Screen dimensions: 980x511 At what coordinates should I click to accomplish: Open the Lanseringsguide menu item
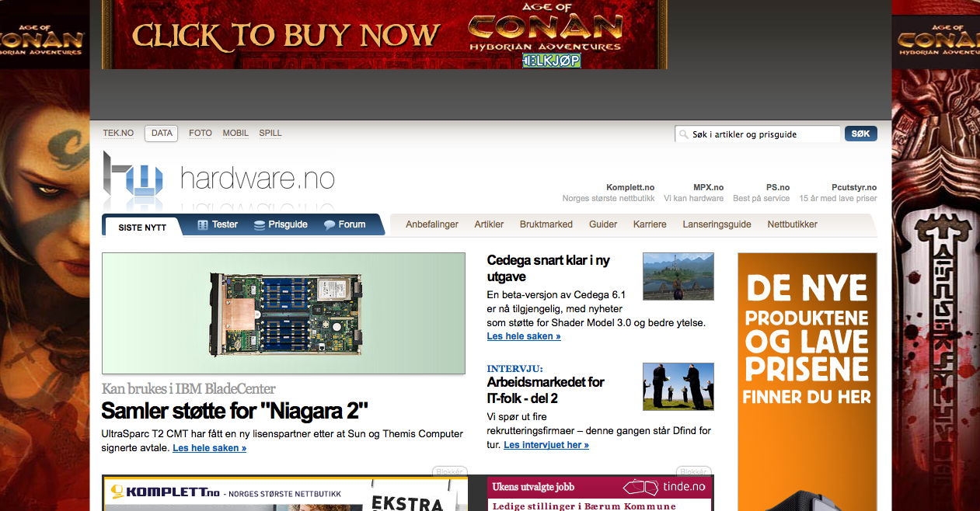tap(717, 224)
